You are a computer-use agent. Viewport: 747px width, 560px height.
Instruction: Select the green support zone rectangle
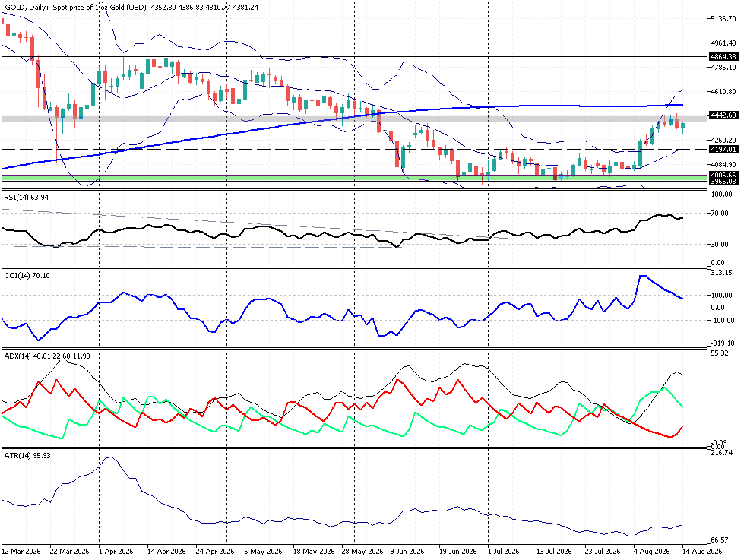point(354,178)
